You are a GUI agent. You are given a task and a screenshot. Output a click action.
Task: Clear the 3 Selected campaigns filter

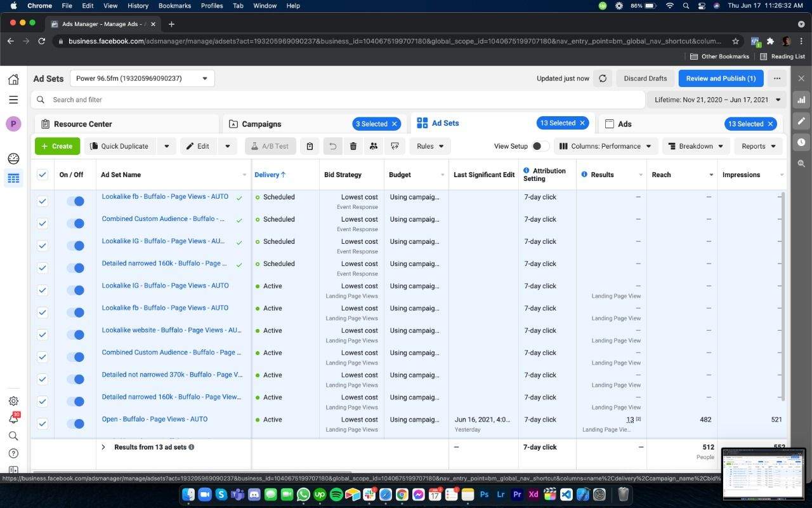(x=394, y=124)
